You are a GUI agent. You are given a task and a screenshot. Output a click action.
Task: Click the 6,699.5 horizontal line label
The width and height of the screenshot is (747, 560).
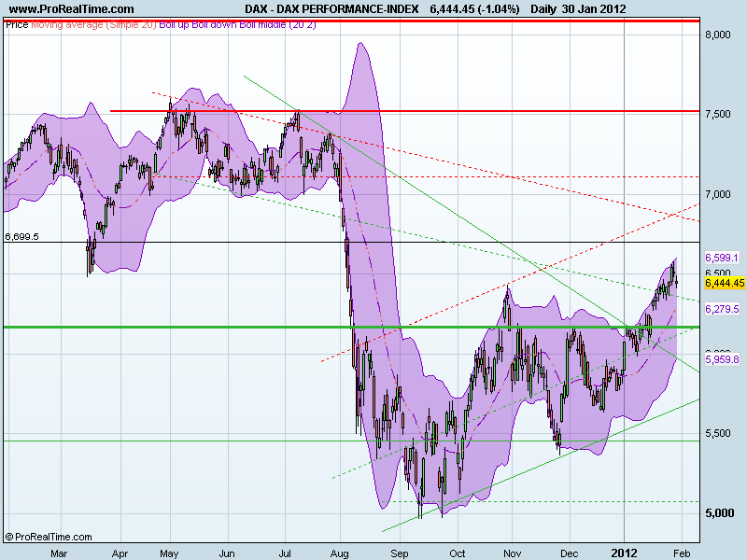point(21,237)
